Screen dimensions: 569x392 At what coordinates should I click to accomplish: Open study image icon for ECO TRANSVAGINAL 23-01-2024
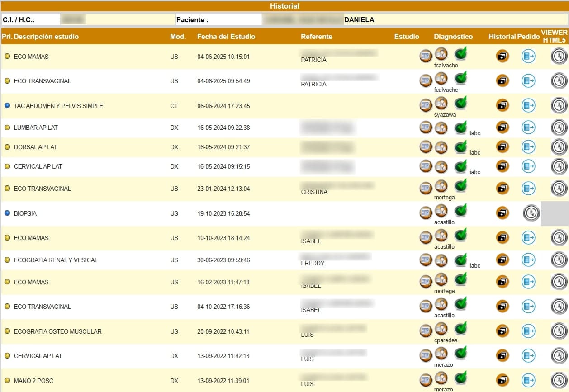(426, 188)
